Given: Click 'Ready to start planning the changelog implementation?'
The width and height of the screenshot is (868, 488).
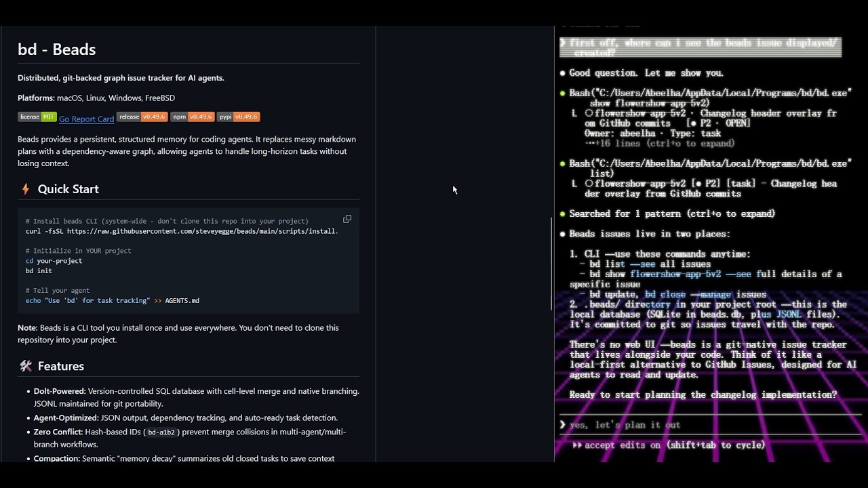Looking at the screenshot, I should [703, 394].
